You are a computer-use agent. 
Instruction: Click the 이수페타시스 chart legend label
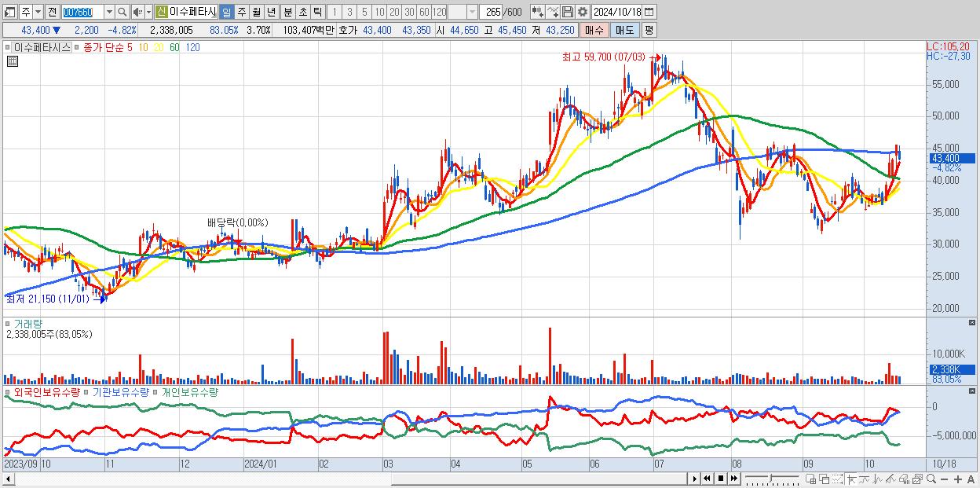pos(42,47)
